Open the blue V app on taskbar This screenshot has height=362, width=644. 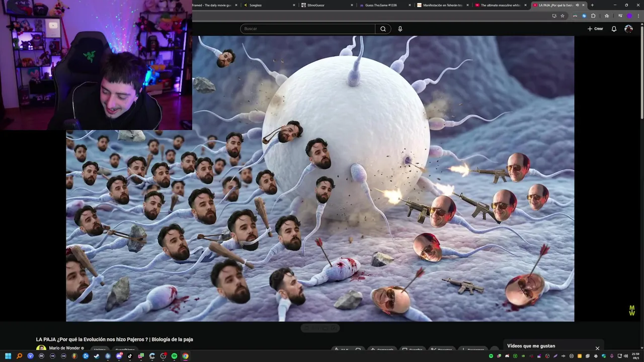30,356
